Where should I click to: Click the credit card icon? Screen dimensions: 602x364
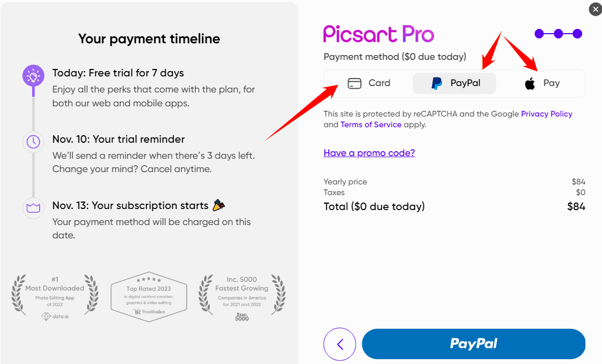pyautogui.click(x=354, y=83)
